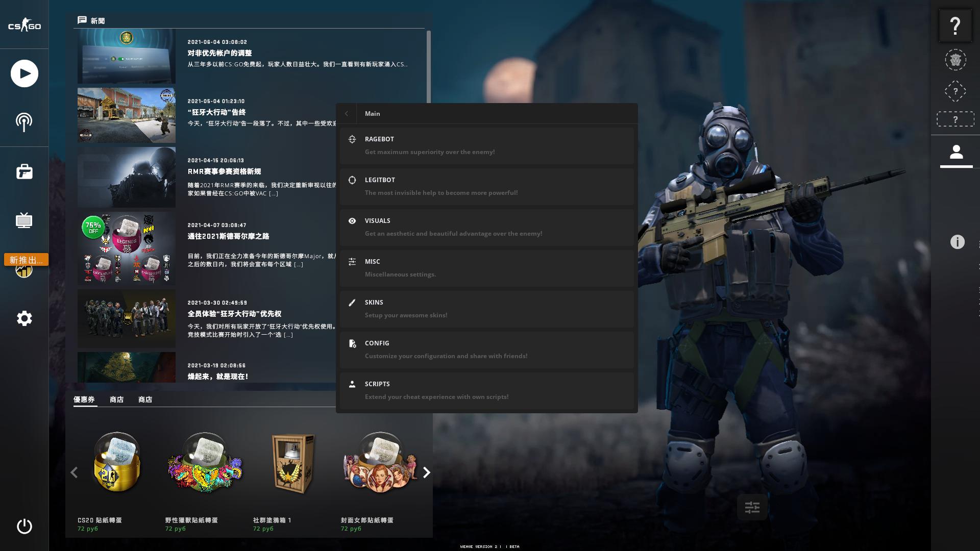Switch to the 優惠券 tab
Viewport: 980px width, 551px height.
click(x=84, y=399)
